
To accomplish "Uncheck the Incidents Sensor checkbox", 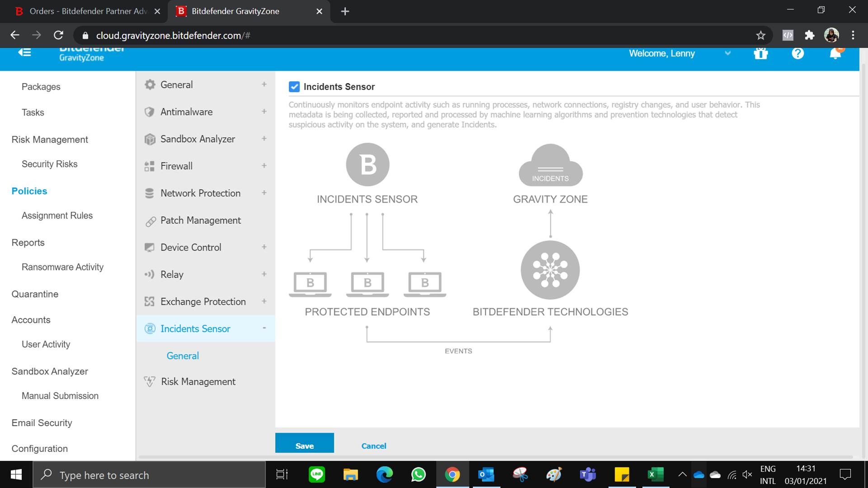I will [294, 87].
